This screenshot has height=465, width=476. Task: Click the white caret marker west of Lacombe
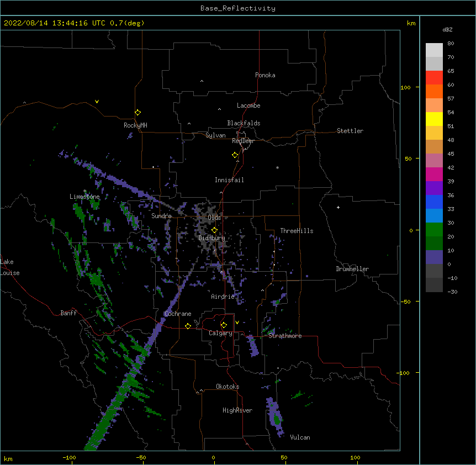click(x=219, y=109)
